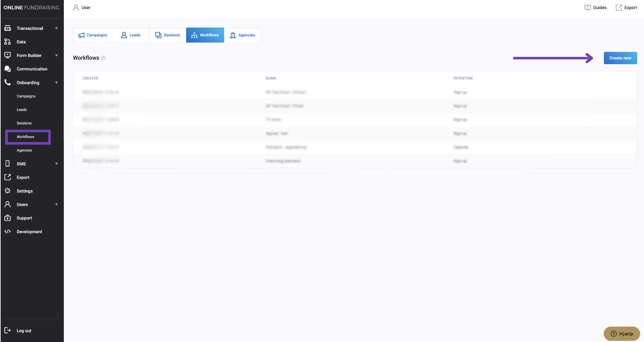Open the Data menu label
The width and height of the screenshot is (644, 342).
click(x=21, y=42)
